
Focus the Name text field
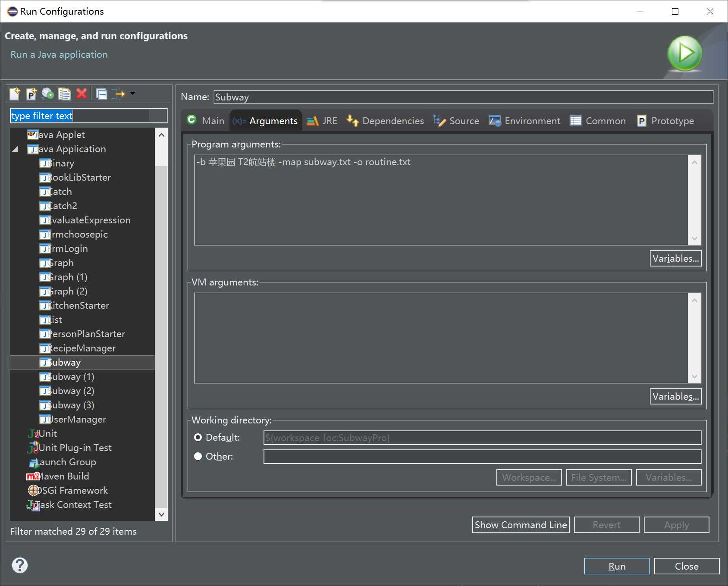pos(463,97)
